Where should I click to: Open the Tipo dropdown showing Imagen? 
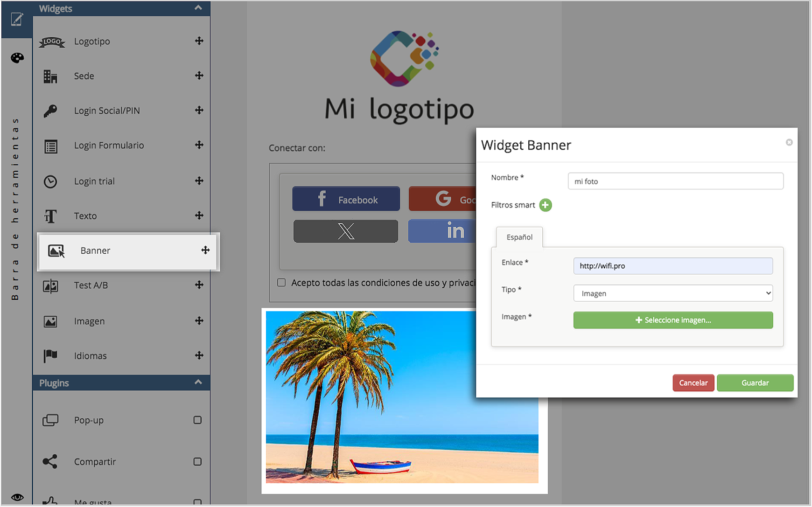pos(672,293)
